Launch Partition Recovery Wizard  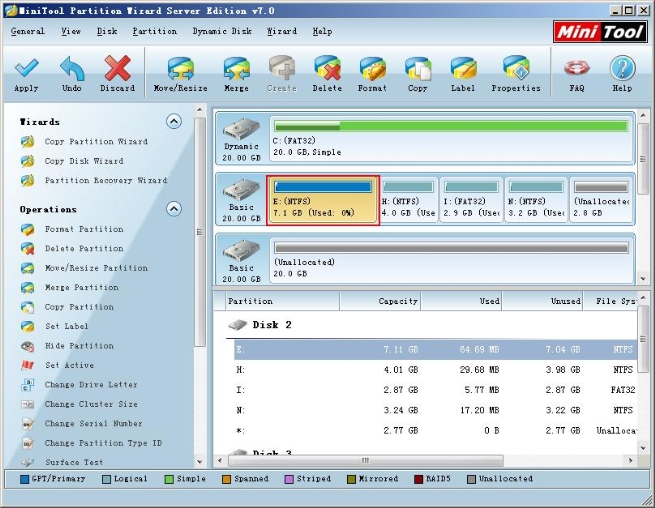pos(106,180)
